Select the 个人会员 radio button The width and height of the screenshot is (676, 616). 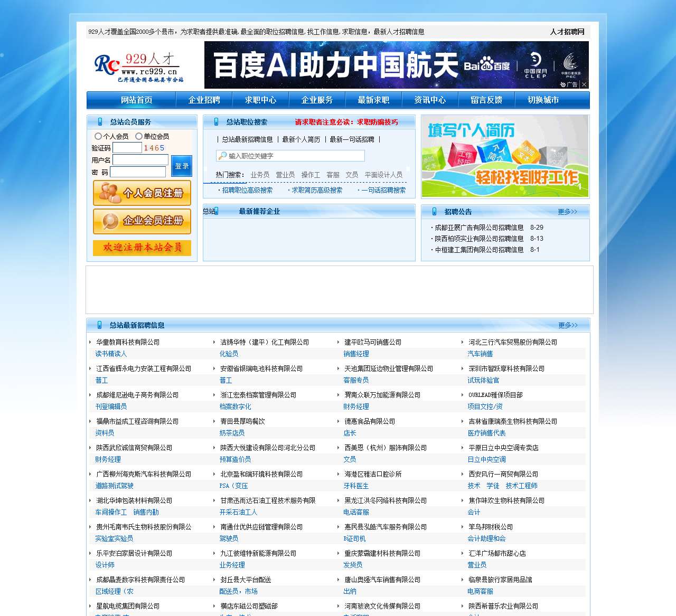98,136
